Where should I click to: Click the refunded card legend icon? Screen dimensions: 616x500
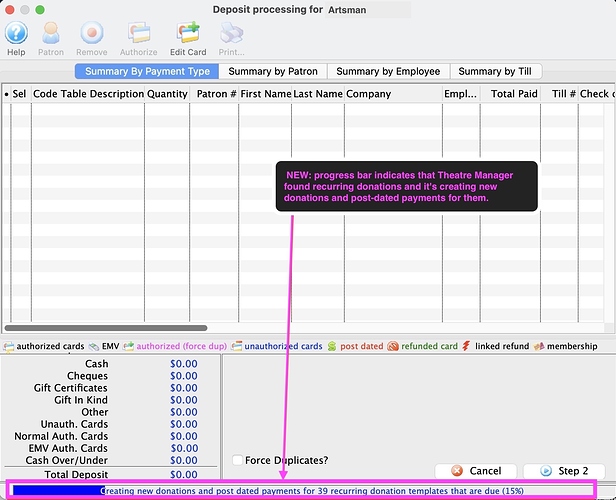(393, 346)
